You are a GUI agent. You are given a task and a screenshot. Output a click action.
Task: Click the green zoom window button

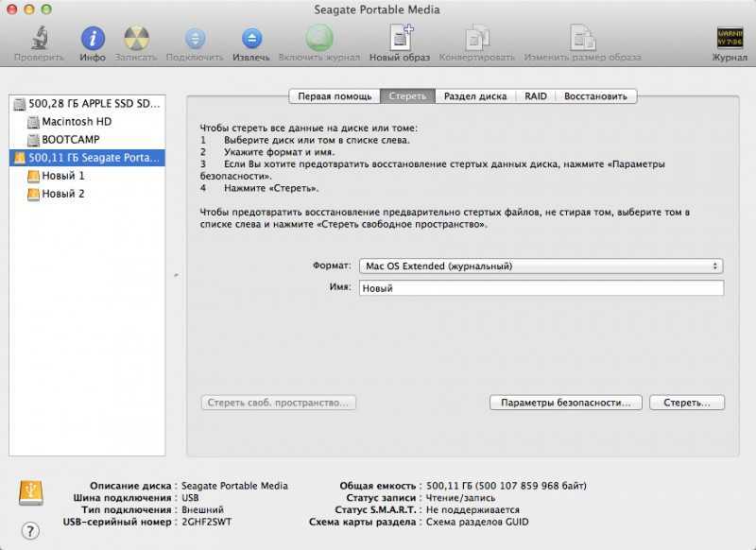click(46, 9)
